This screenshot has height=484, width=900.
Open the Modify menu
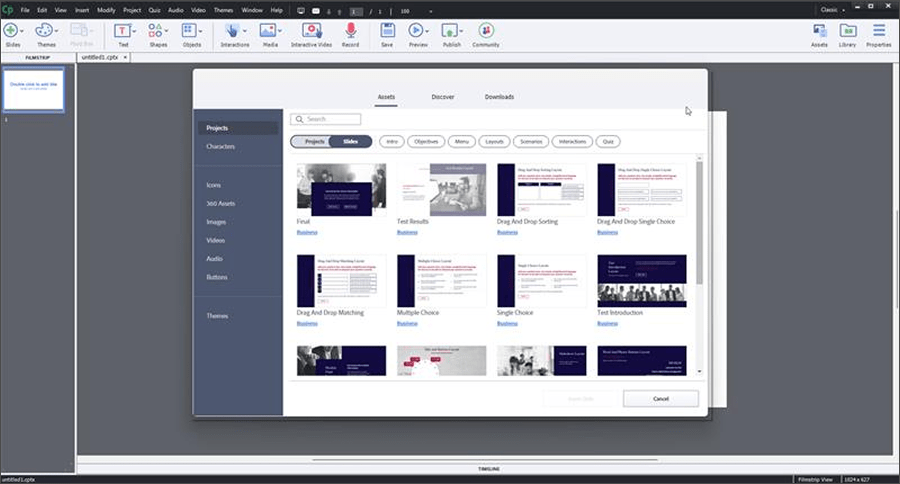pyautogui.click(x=106, y=10)
